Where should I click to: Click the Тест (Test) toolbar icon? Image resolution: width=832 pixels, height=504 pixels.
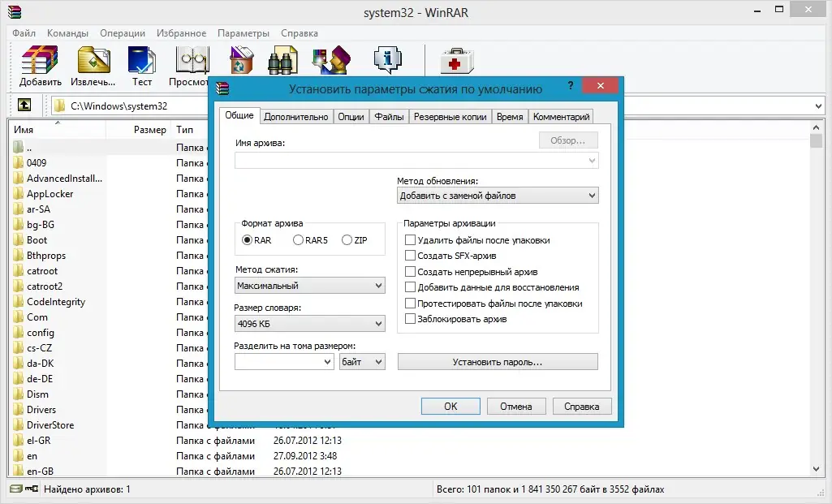click(x=142, y=60)
